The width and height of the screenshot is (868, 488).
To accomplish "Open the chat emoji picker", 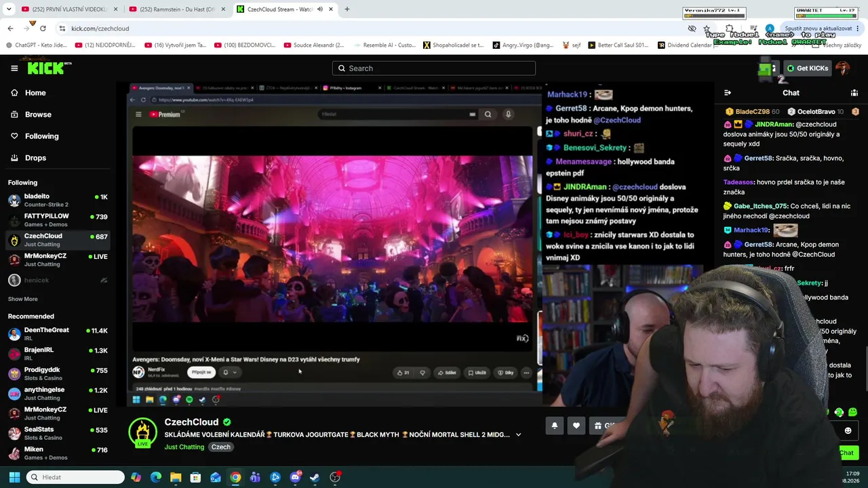I will [x=848, y=430].
